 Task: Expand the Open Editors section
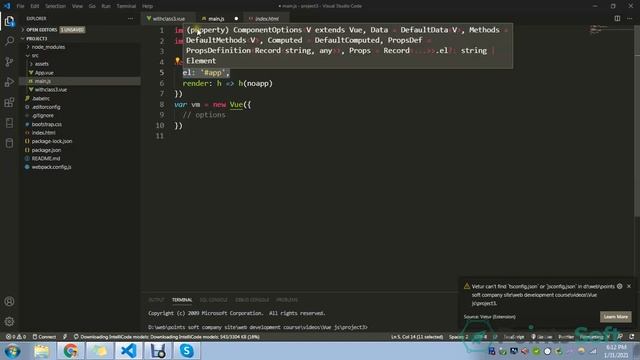tap(80, 30)
